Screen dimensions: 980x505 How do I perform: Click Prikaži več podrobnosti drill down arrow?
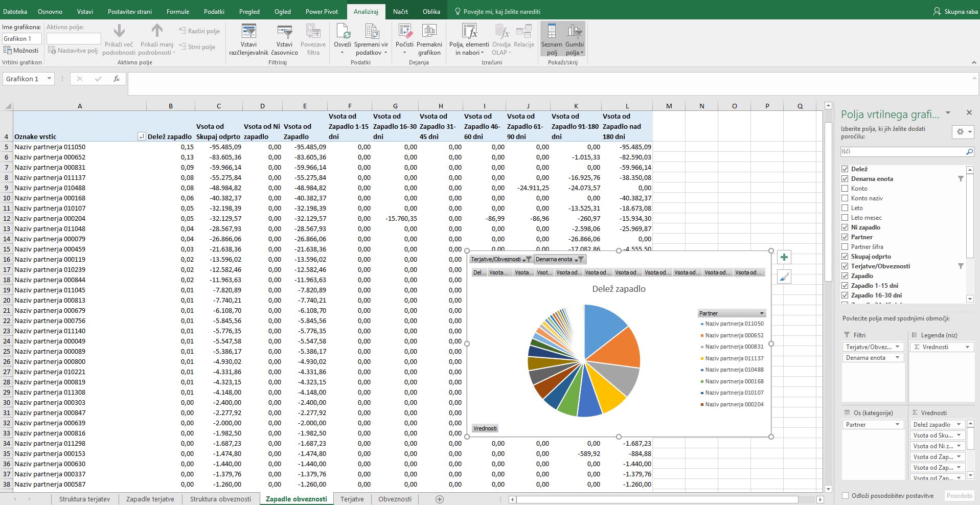(119, 31)
